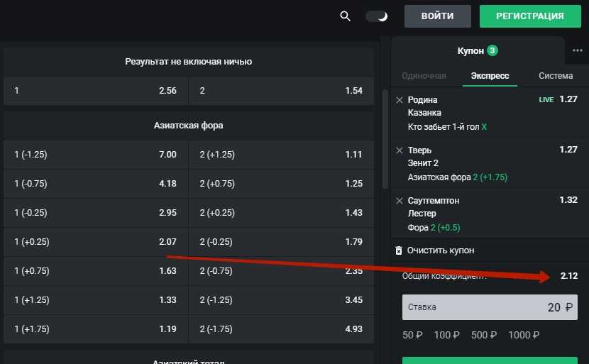Screen dimensions: 589x364
Task: Click the Очистить купон trash icon
Action: (x=399, y=250)
